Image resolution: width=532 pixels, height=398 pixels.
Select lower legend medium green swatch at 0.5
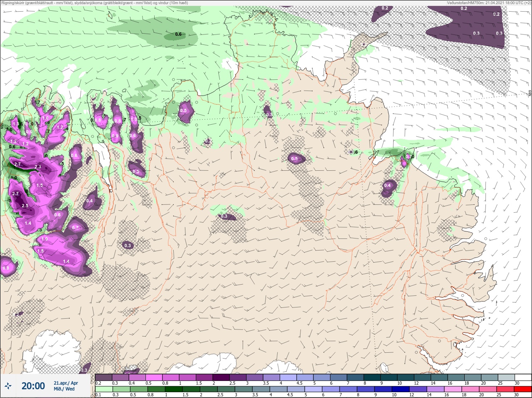(138, 389)
